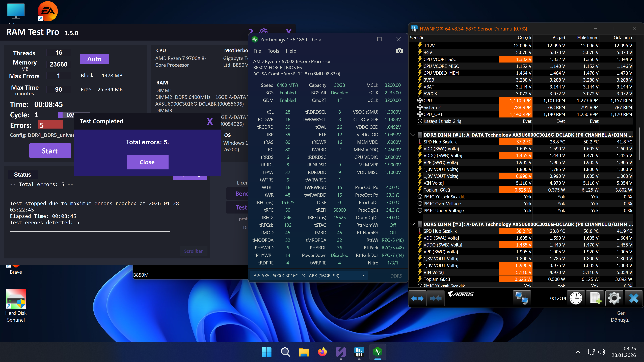Screen dimensions: 644x362
Task: Open RAM Test Pro settings gear
Action: (x=263, y=32)
